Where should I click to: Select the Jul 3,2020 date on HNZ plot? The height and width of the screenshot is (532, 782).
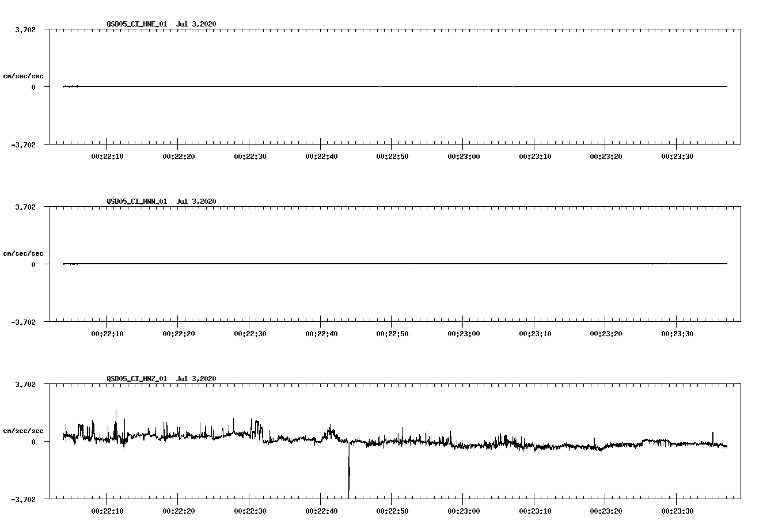click(x=196, y=379)
